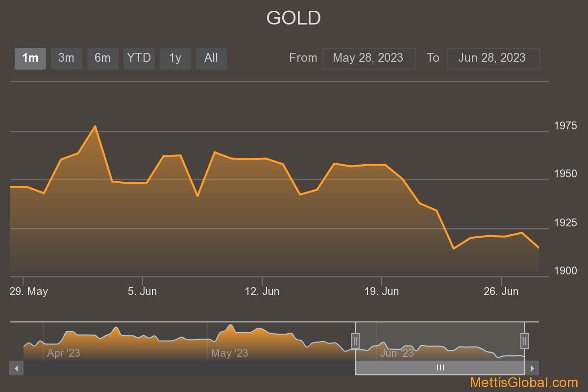Click the selected range in navigator
The image size is (588, 392).
440,341
